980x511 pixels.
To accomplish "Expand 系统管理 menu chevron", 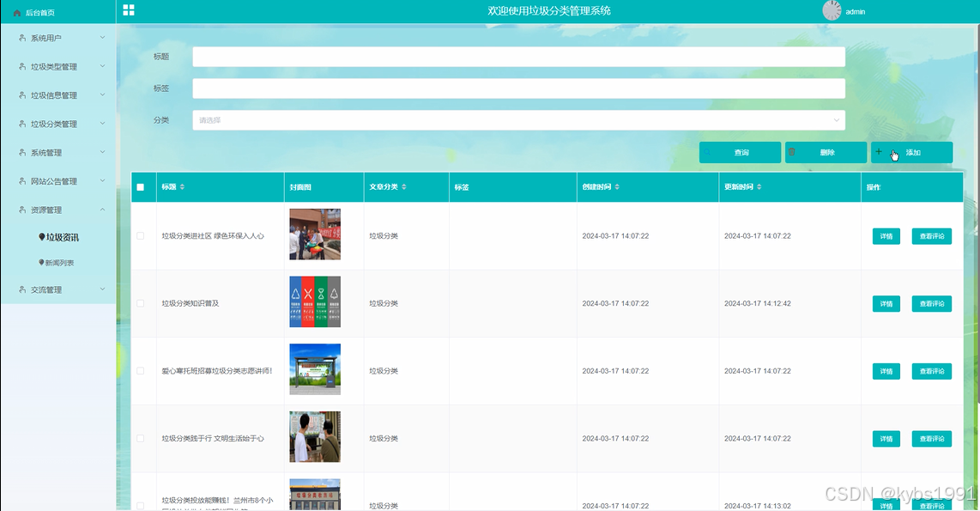I will pos(102,152).
